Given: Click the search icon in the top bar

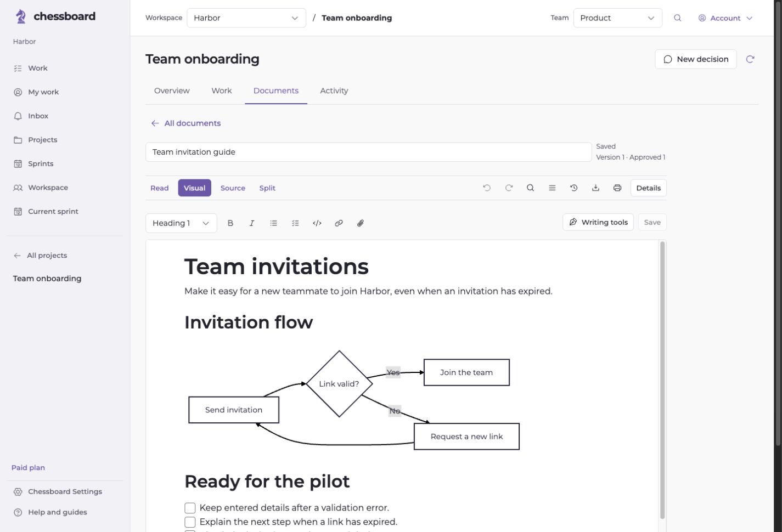Looking at the screenshot, I should [678, 18].
